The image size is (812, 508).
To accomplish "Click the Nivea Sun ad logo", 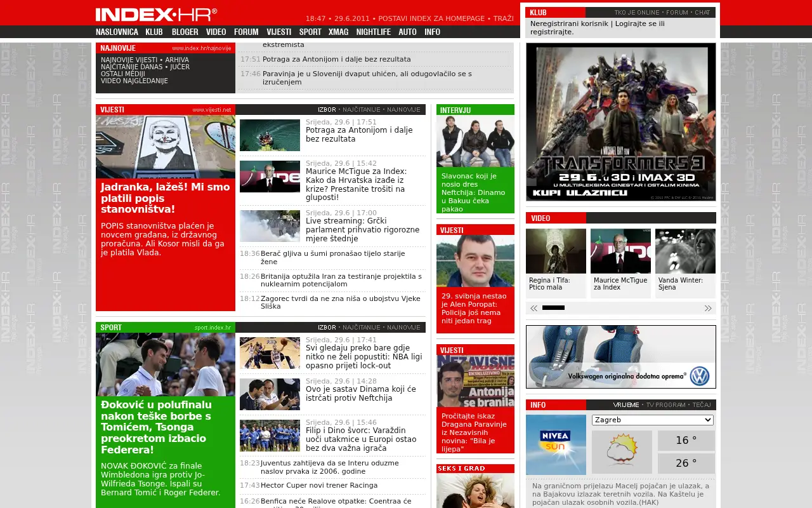I will pos(556,444).
